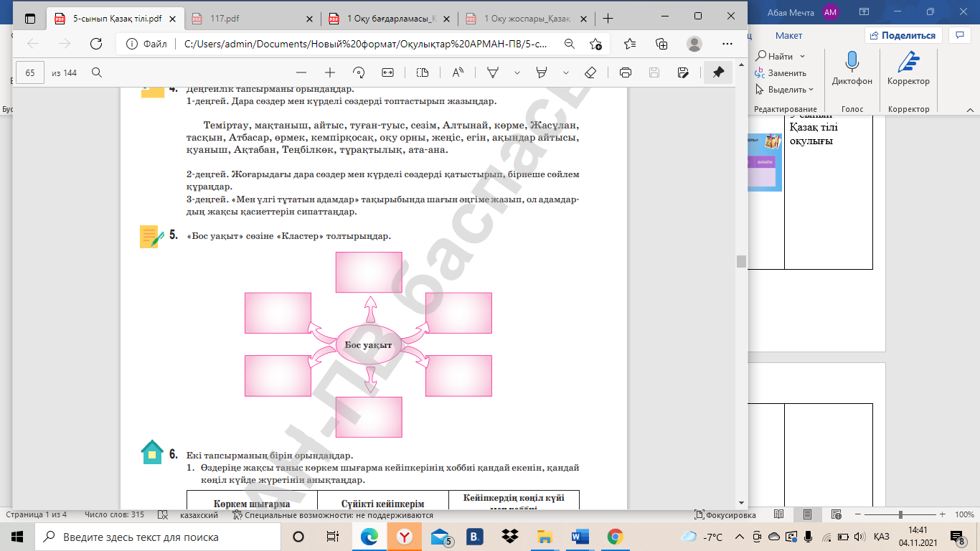
Task: Click the PDF page number field
Action: pos(30,72)
